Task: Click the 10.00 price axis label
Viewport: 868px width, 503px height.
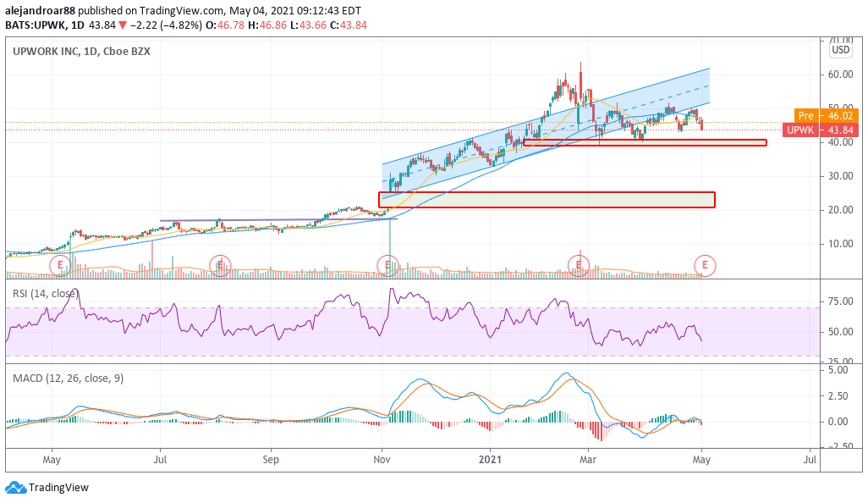Action: click(840, 244)
